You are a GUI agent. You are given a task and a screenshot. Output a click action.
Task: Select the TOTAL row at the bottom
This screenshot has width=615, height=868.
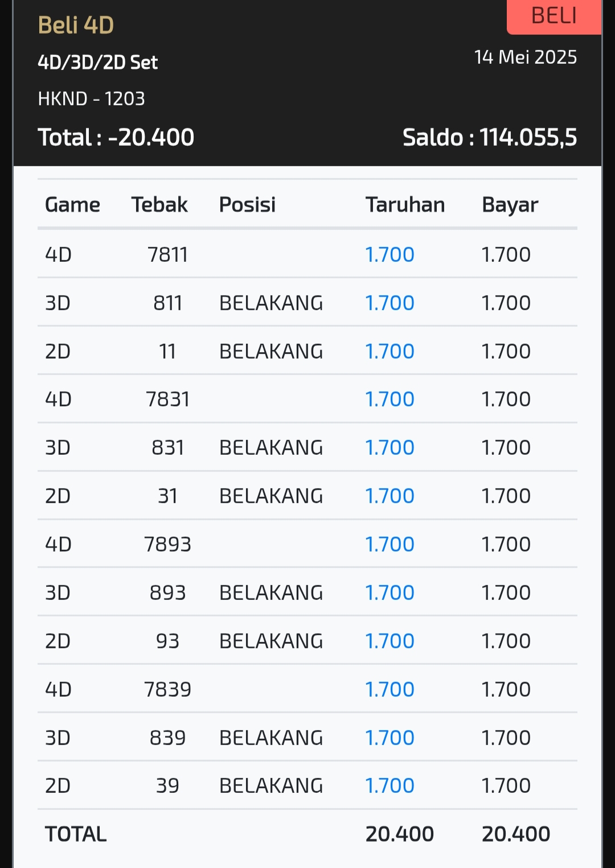[307, 834]
